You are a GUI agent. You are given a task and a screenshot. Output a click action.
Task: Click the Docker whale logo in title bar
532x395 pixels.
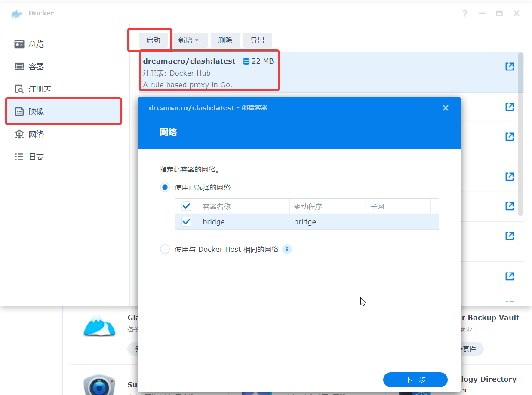click(x=17, y=13)
